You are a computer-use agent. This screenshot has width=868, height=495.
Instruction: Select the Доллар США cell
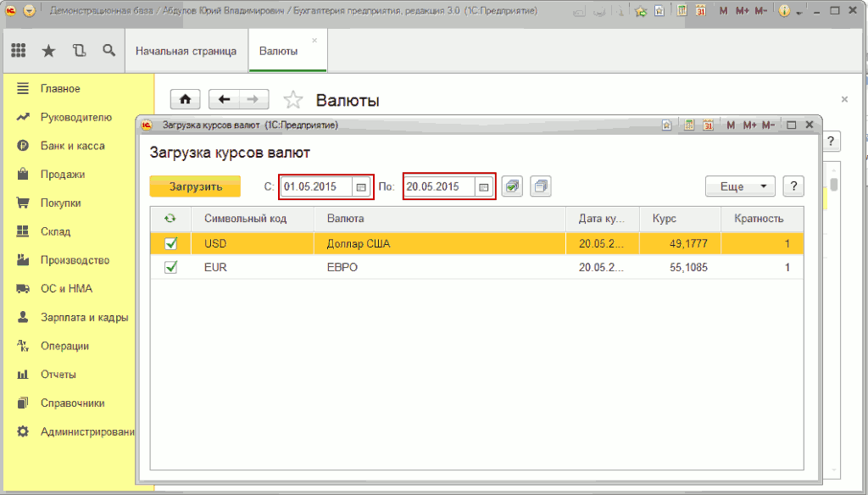(x=440, y=243)
